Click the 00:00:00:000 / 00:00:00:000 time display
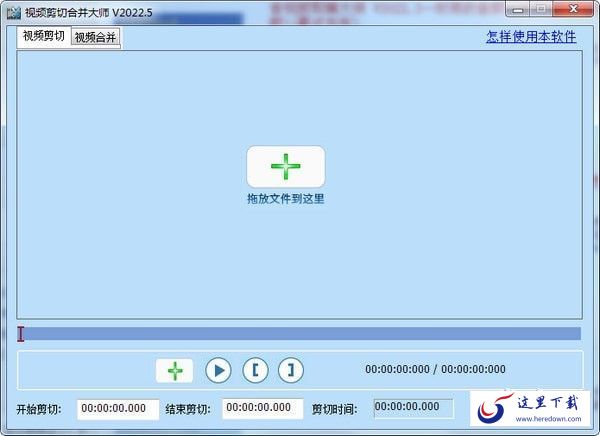600x436 pixels. pyautogui.click(x=435, y=370)
